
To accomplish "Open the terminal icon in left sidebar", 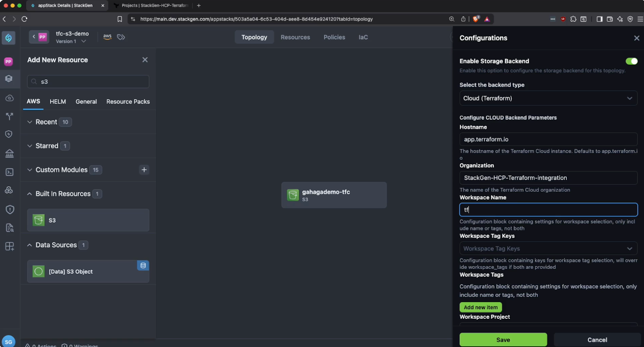I will tap(9, 172).
